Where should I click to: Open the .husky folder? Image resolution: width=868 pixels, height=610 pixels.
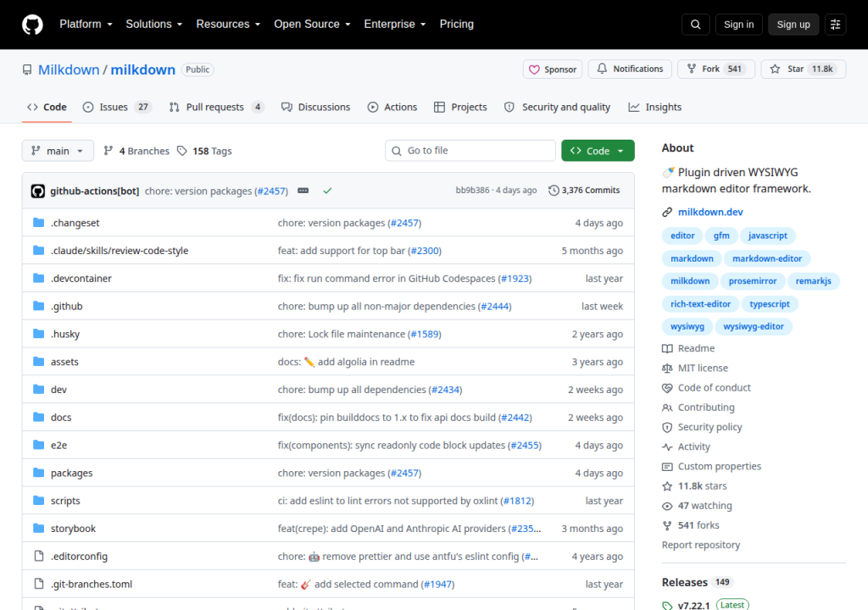[x=65, y=334]
